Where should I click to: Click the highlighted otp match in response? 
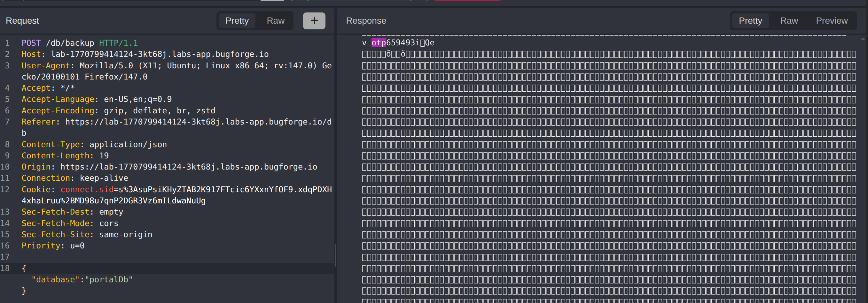point(379,43)
